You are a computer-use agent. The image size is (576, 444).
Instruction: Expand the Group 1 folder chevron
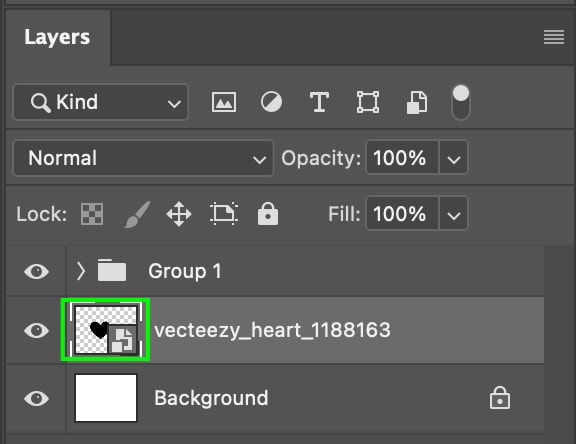click(81, 271)
